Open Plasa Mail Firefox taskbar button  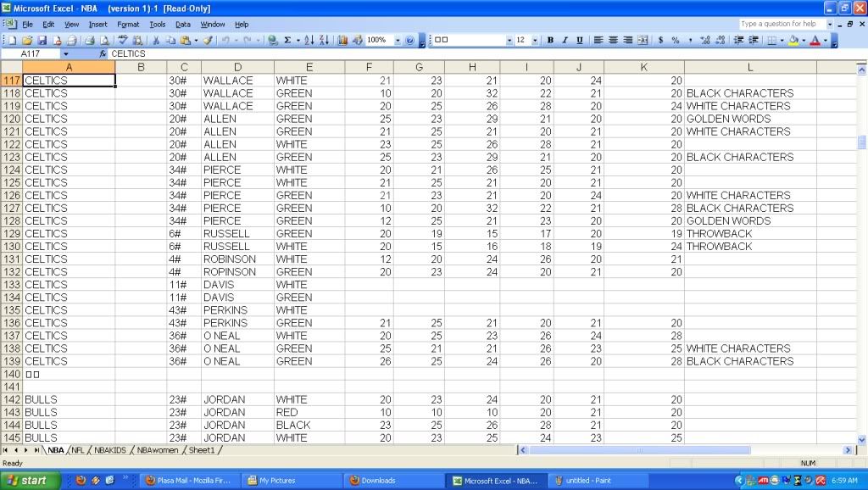click(188, 481)
